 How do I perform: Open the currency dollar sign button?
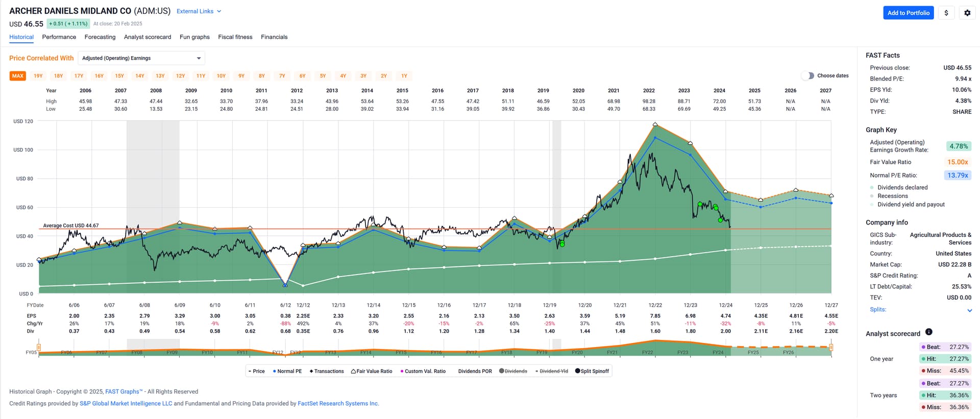tap(946, 13)
